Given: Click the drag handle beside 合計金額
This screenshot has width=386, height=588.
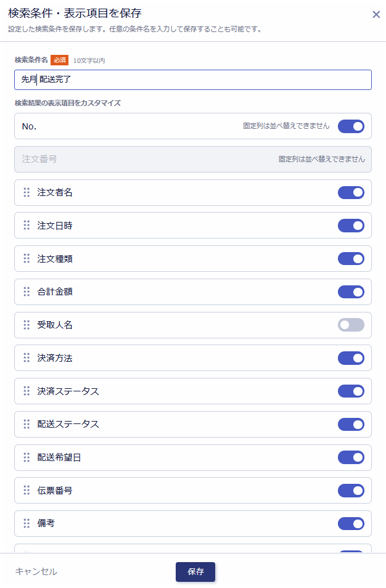Looking at the screenshot, I should (27, 292).
